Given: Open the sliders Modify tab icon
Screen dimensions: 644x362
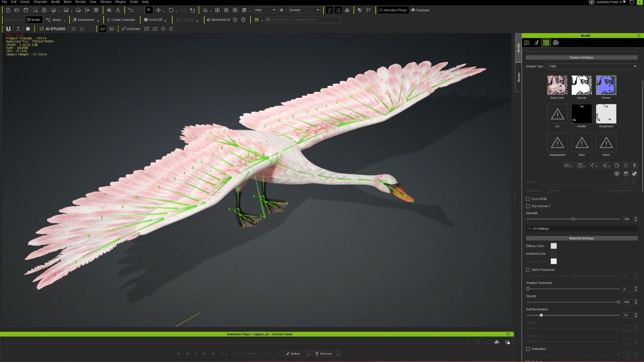Looking at the screenshot, I should tap(527, 43).
